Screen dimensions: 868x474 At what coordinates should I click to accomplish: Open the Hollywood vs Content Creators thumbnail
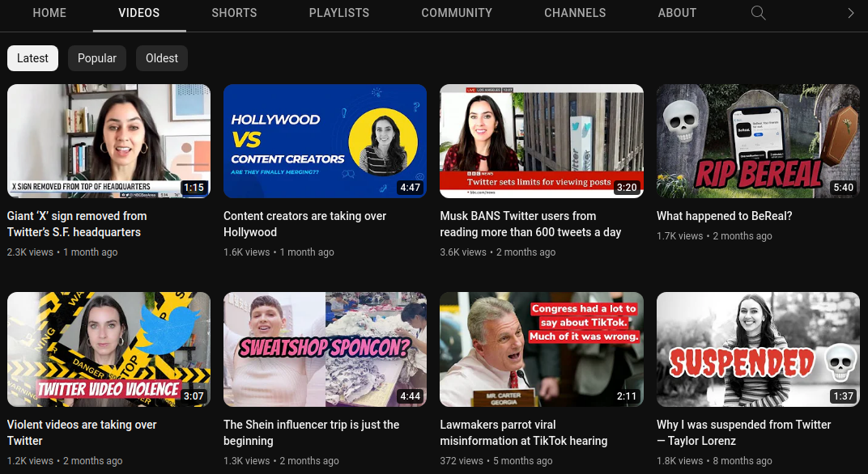[x=325, y=141]
